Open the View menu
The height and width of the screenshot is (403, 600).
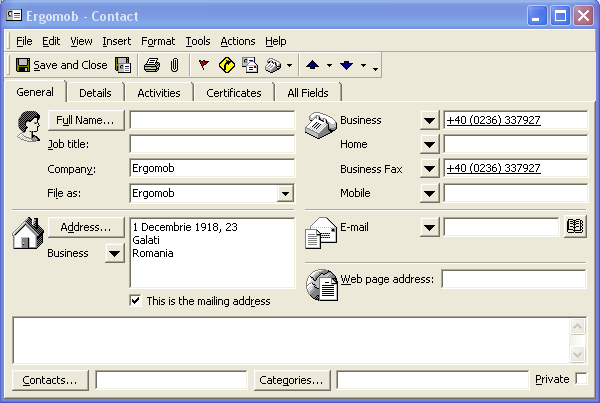tap(81, 41)
